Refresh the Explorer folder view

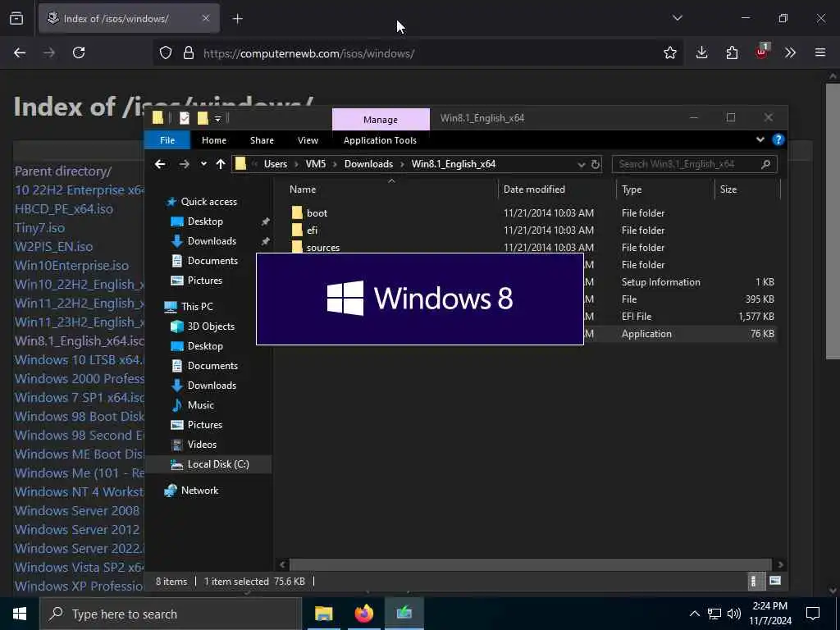(x=596, y=164)
